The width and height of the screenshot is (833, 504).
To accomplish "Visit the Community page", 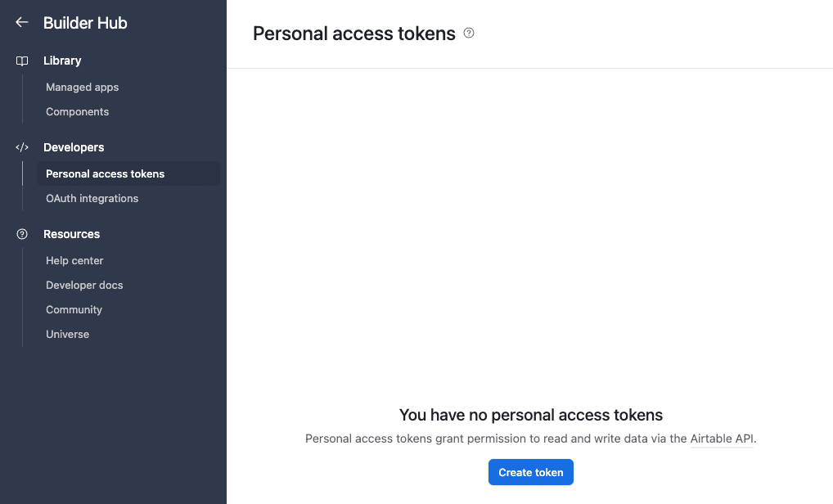I will tap(74, 309).
